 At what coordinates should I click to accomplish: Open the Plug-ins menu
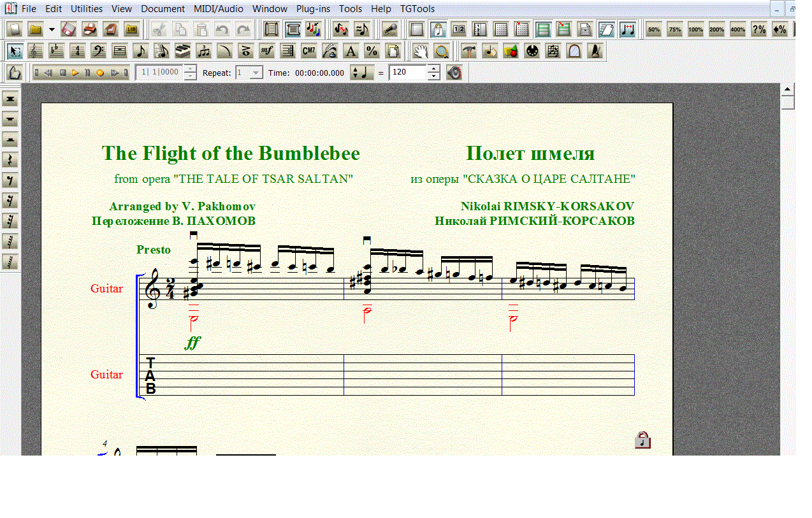point(313,9)
